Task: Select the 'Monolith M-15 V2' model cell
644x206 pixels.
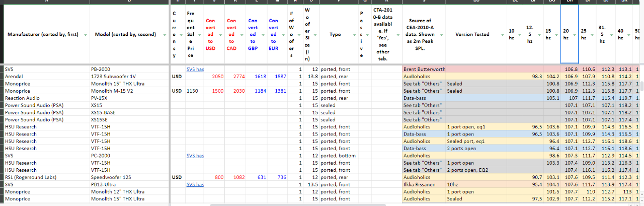Action: [x=130, y=91]
